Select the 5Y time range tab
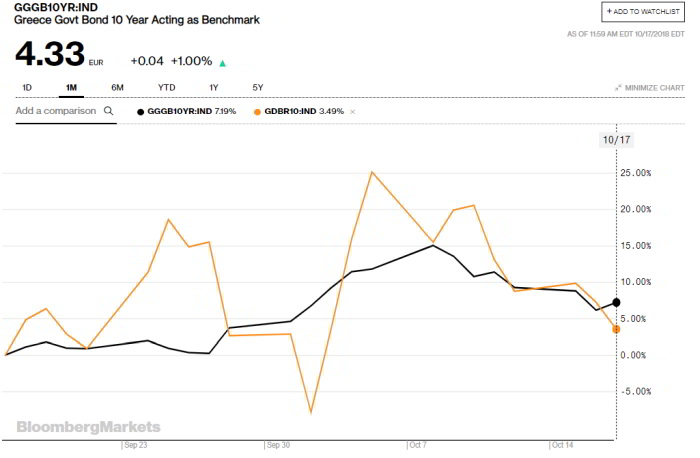Screen dimensions: 700x458 click(x=258, y=88)
